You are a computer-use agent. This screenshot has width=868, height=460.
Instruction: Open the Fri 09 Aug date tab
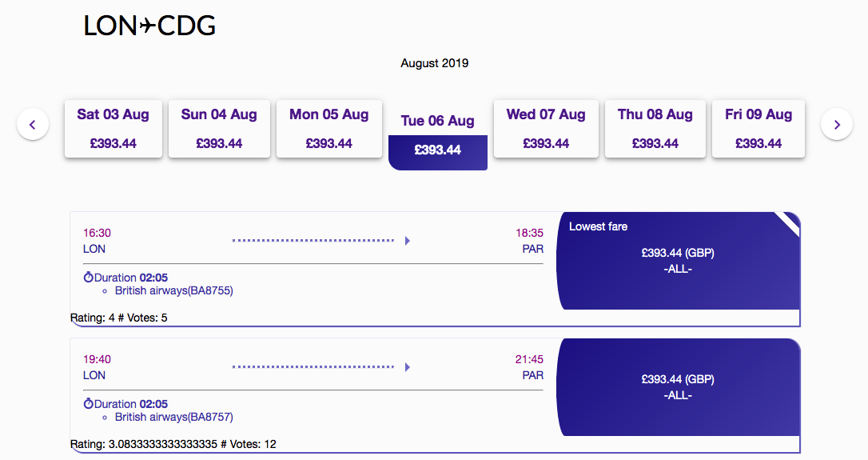pos(758,129)
